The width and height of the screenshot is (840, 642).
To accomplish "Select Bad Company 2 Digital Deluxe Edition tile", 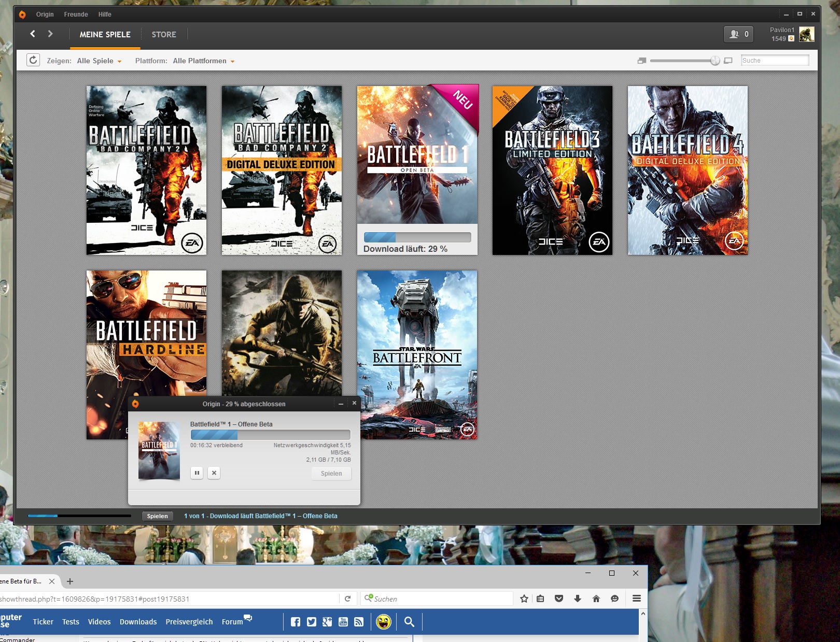I will click(282, 170).
